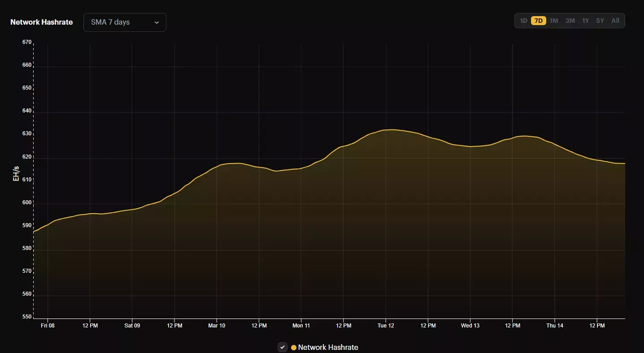Image resolution: width=644 pixels, height=353 pixels.
Task: Click the Network Hashrate legend label
Action: 328,348
